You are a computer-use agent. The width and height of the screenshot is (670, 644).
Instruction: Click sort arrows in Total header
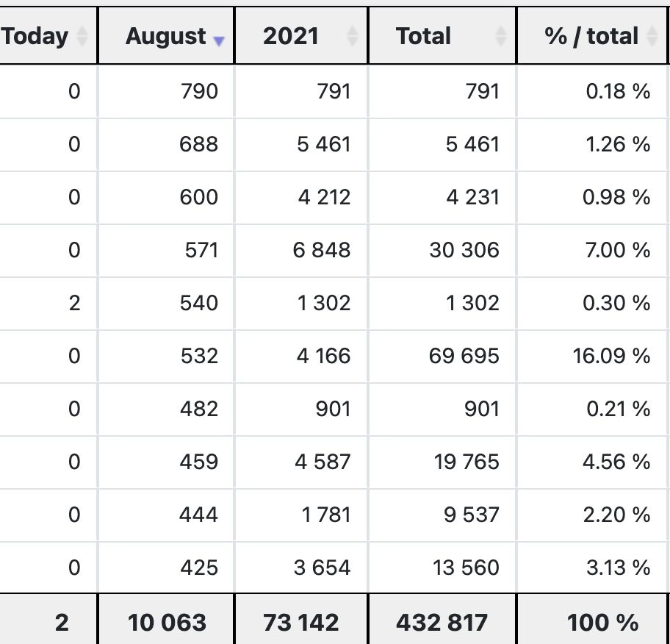point(501,36)
